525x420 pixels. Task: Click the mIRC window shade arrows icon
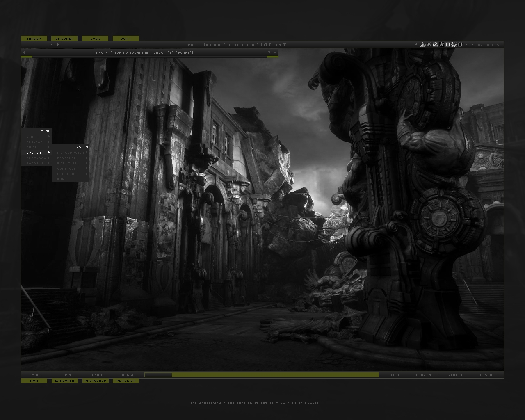(x=25, y=52)
